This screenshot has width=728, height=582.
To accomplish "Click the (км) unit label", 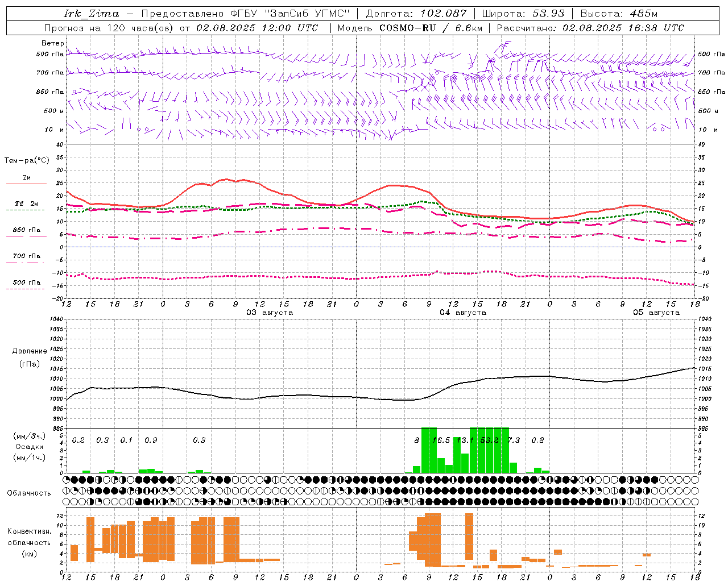I will (x=29, y=554).
